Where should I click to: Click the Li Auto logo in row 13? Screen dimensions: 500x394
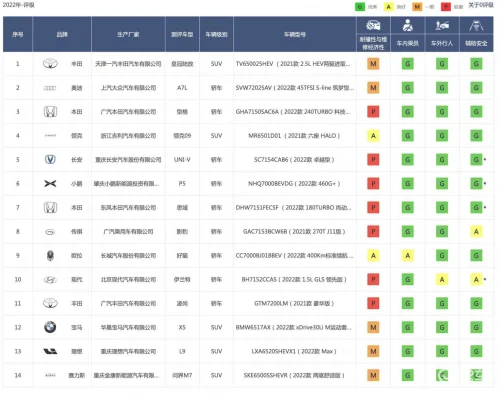[50, 351]
